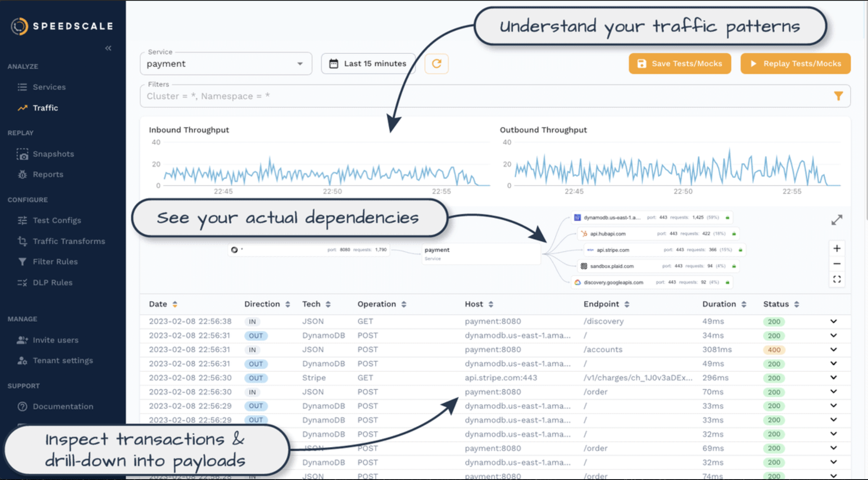Expand the /accounts row with 400 status
The image size is (868, 480).
pos(833,350)
